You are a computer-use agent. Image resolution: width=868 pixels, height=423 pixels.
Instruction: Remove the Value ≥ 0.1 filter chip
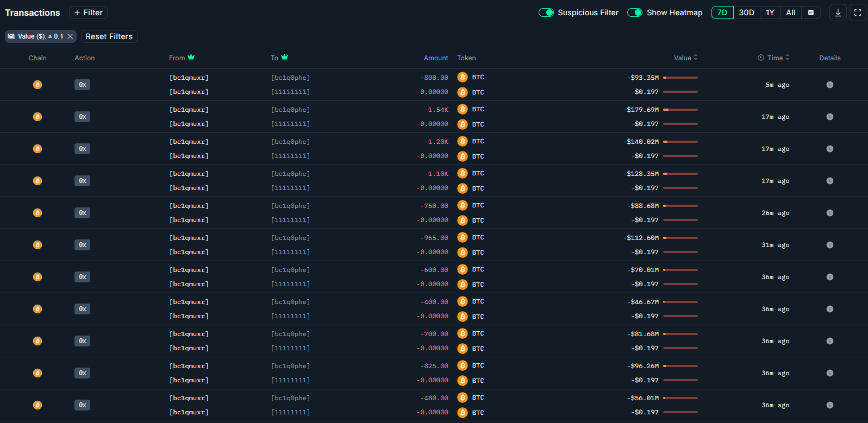point(70,36)
